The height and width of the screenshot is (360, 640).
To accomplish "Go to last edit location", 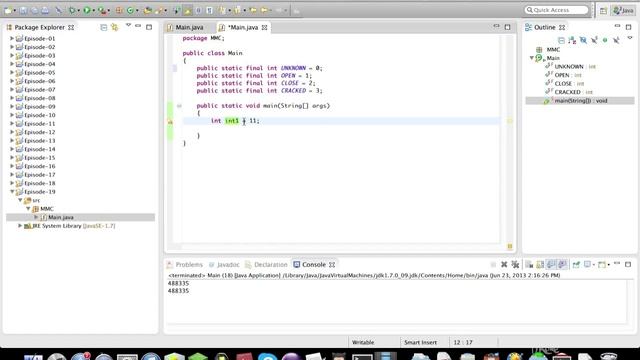I will [253, 10].
